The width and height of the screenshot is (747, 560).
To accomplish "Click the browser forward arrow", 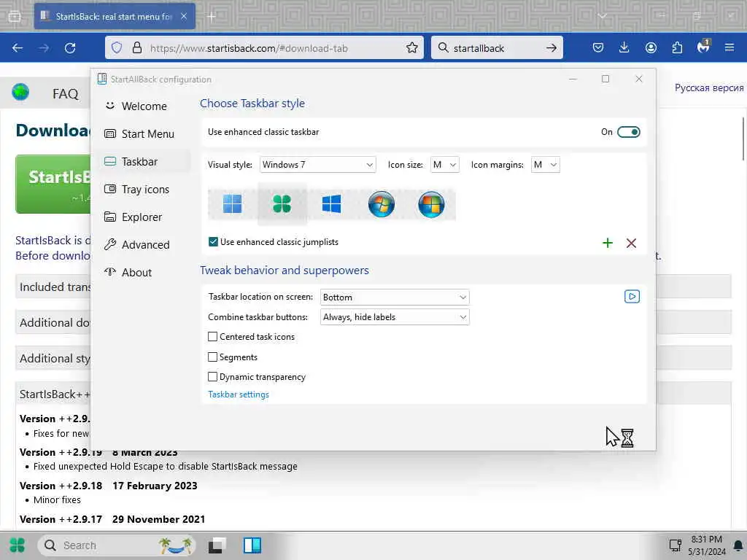I will (x=44, y=47).
